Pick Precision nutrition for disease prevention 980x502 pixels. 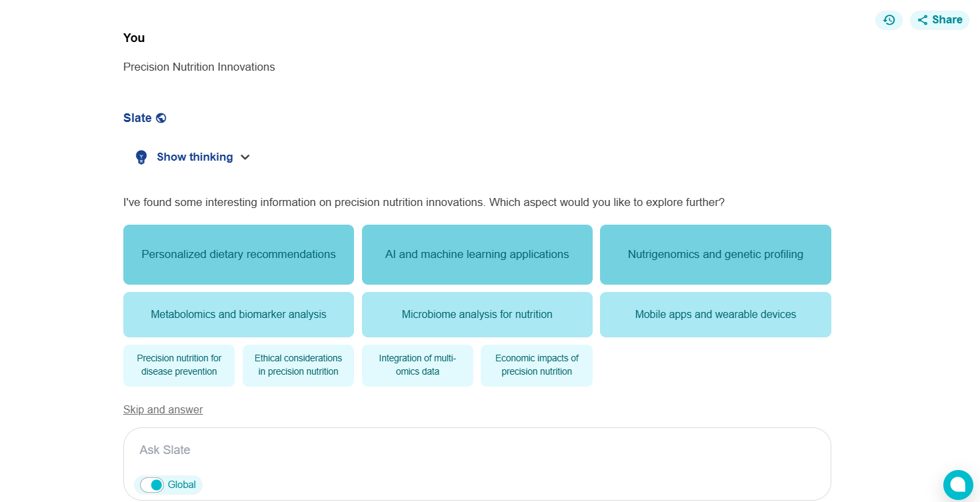click(x=179, y=365)
